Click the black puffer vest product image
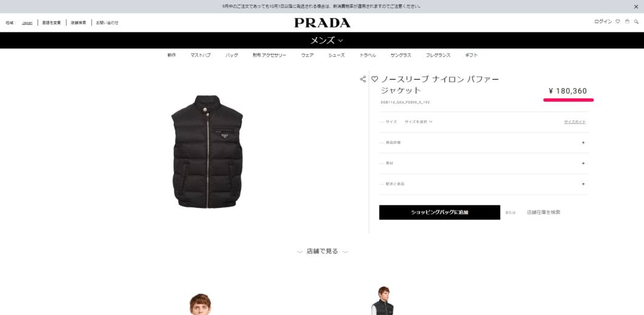644x315 pixels. pyautogui.click(x=207, y=152)
